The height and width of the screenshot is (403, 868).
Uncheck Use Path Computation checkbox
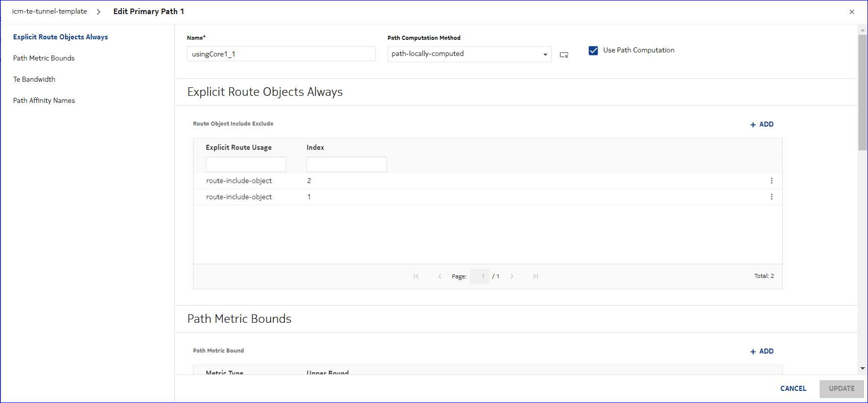(593, 50)
